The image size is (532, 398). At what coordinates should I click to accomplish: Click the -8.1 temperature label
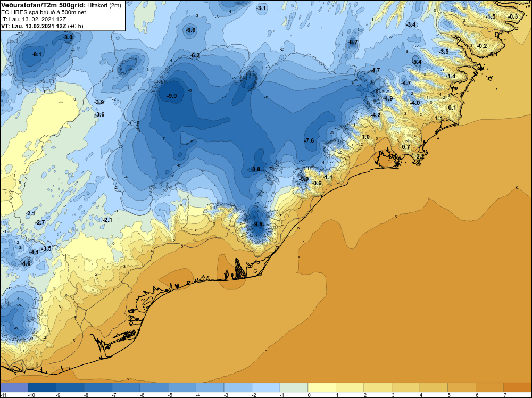[x=37, y=54]
